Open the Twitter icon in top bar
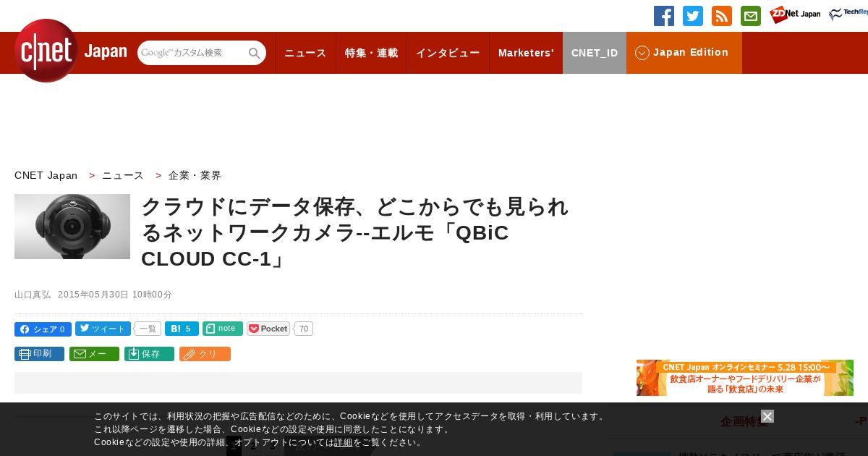 (x=693, y=16)
